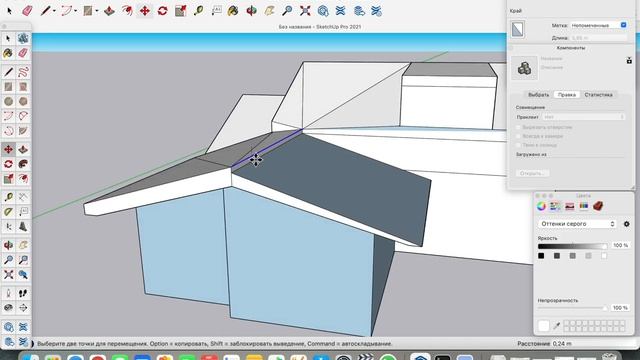Select the Push/Pull tool in the top toolbar

[x=109, y=11]
